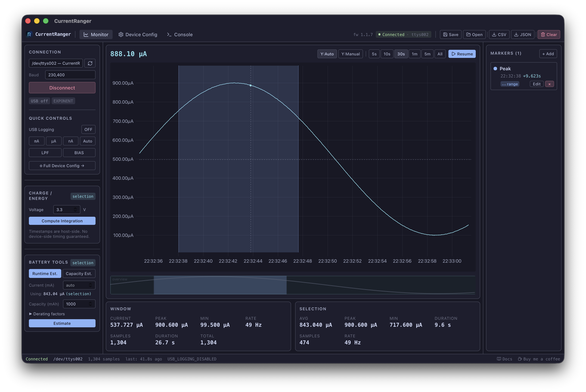The image size is (586, 392).
Task: Click the Save file icon button
Action: click(450, 34)
